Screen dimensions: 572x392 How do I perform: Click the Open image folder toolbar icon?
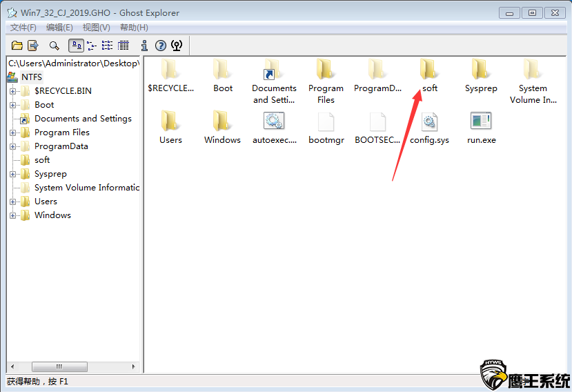(17, 46)
